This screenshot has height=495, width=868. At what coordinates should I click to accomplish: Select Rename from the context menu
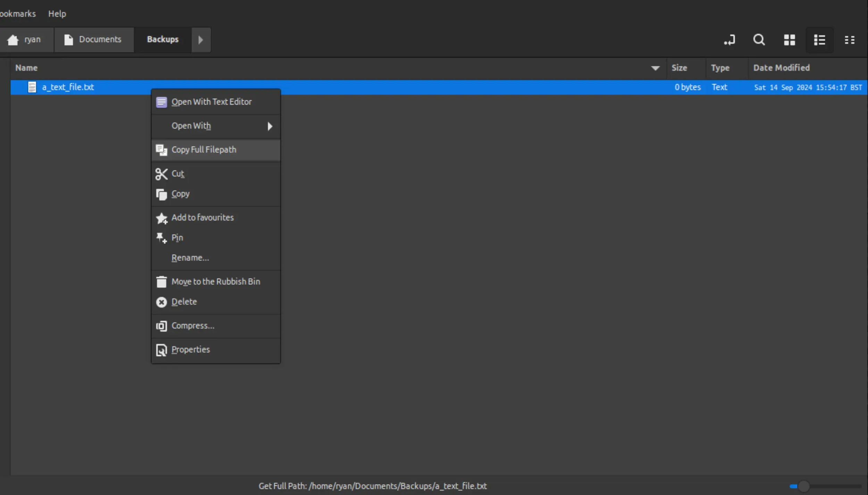[190, 257]
